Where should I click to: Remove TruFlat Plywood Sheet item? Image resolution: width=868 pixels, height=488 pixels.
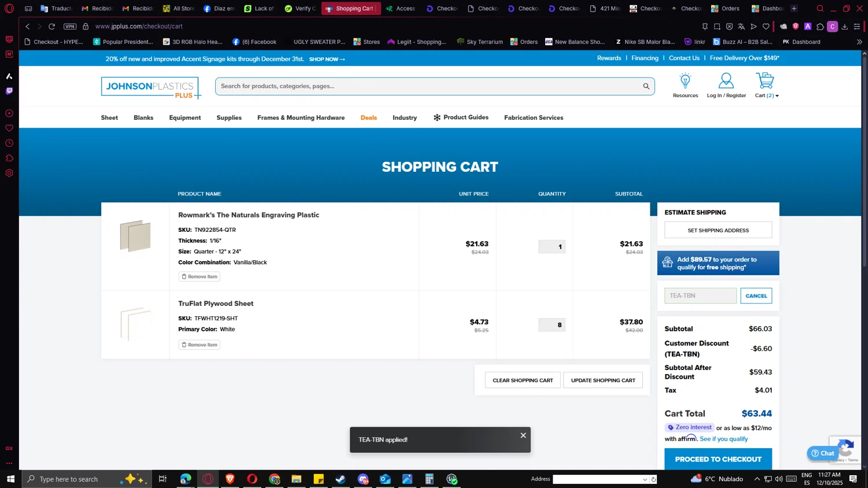pos(200,345)
